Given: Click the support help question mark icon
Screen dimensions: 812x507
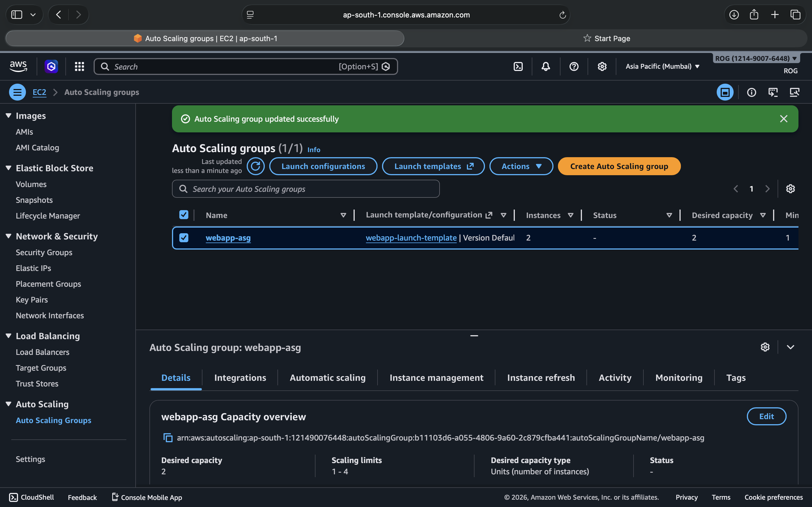Looking at the screenshot, I should click(574, 66).
